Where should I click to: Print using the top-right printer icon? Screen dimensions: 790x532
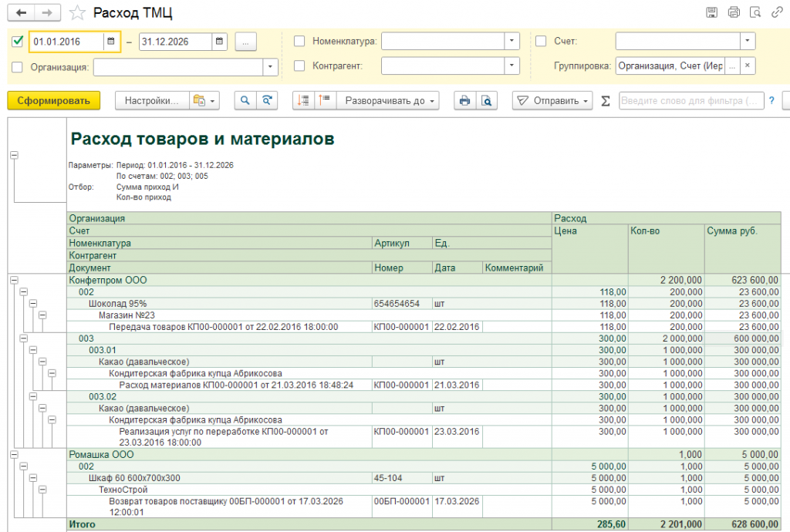pyautogui.click(x=734, y=12)
